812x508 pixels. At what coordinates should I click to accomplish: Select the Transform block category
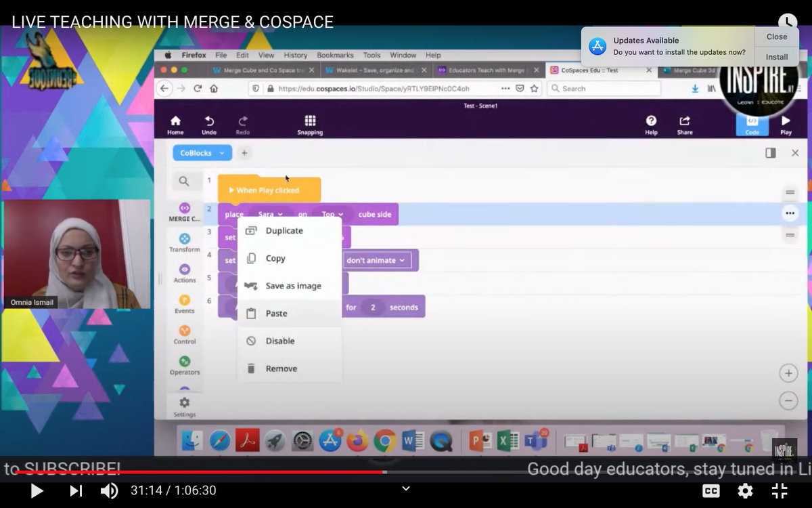click(x=185, y=242)
